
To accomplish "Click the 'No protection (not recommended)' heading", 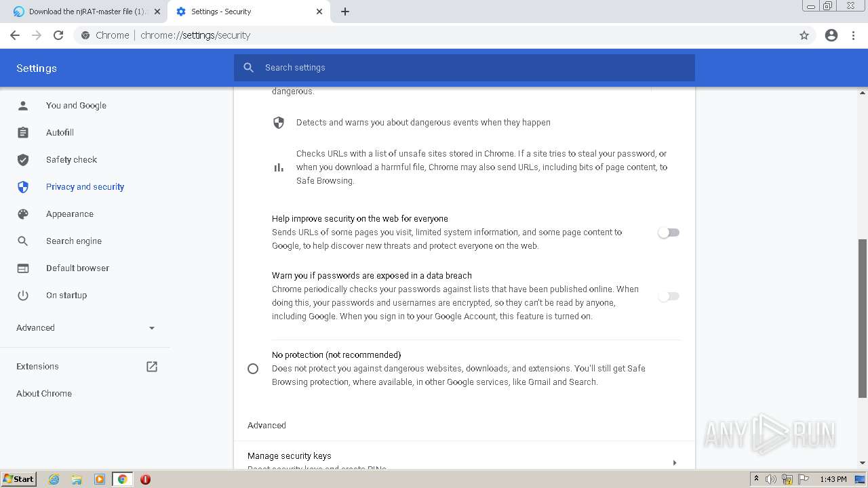I will pyautogui.click(x=336, y=354).
